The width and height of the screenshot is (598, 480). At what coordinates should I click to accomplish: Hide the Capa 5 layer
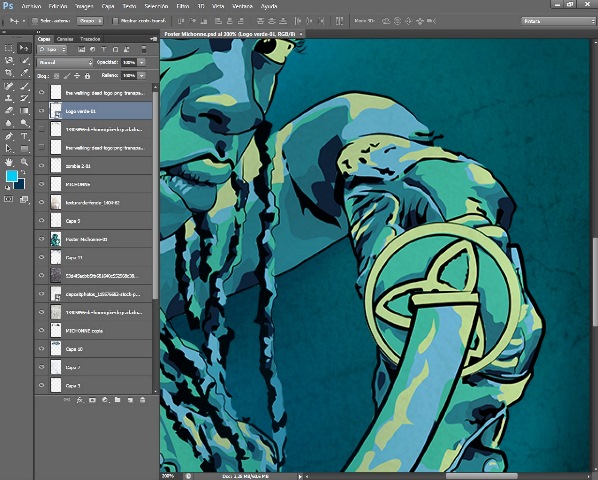pos(41,220)
